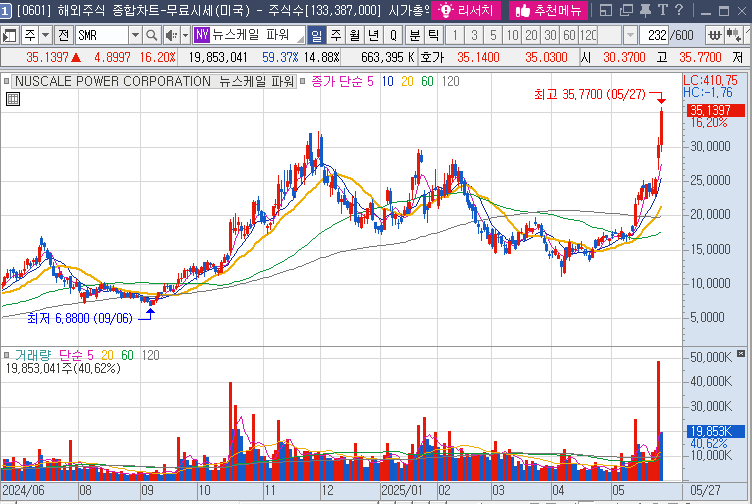
Task: Click the 05/27 date label
Action: coord(705,491)
